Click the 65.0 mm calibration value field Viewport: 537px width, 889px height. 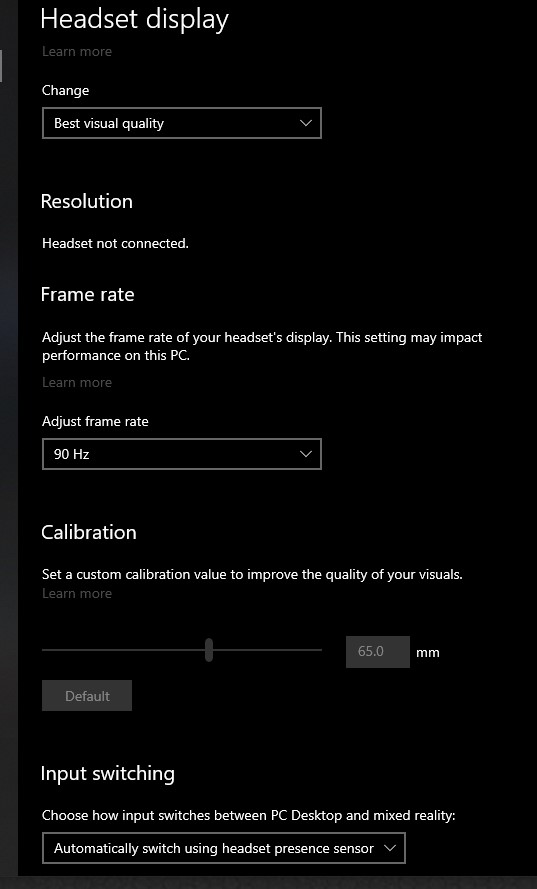click(378, 651)
